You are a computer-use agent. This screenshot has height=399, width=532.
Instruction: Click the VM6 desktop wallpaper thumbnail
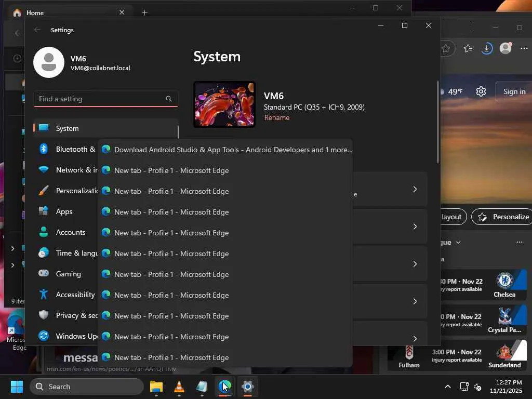tap(224, 104)
